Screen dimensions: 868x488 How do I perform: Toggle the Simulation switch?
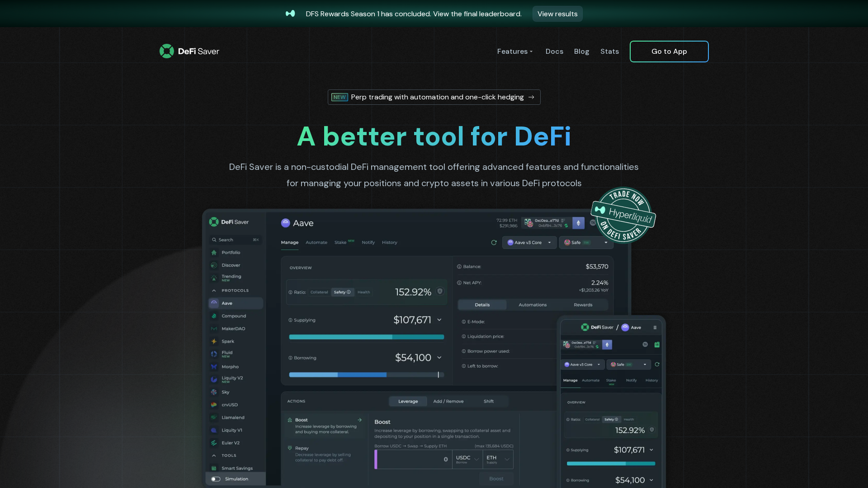tap(216, 479)
